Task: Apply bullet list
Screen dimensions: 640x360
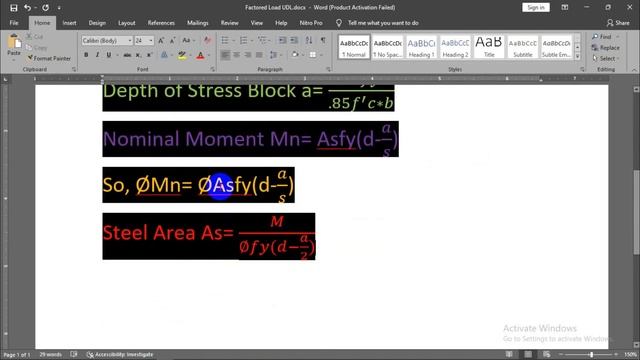Action: [x=225, y=40]
